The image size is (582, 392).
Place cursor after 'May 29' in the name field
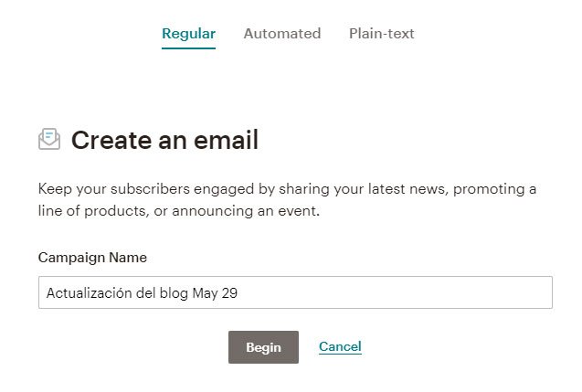(x=238, y=293)
